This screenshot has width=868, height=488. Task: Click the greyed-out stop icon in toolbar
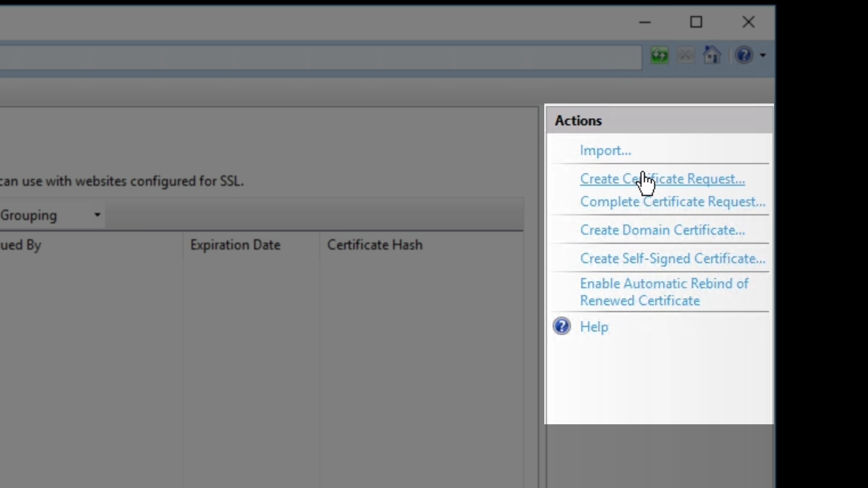685,56
